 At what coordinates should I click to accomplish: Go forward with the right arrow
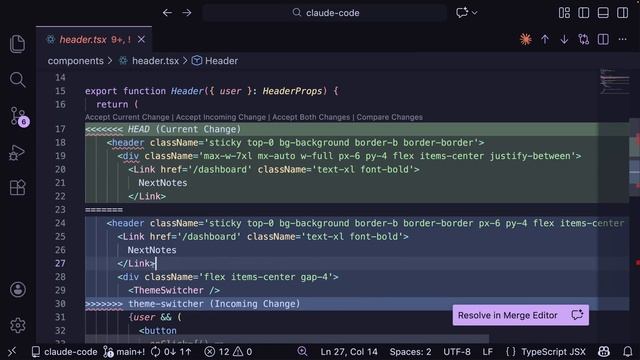coord(187,13)
